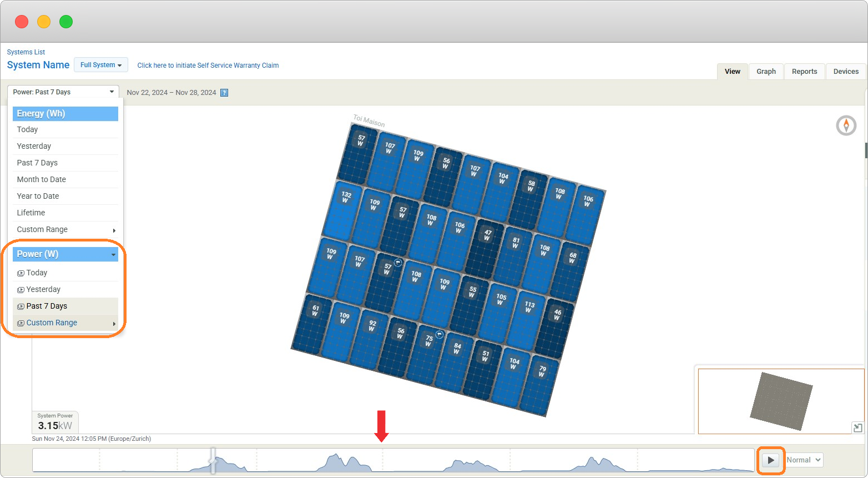868x478 pixels.
Task: Open the Reports tab
Action: point(804,71)
